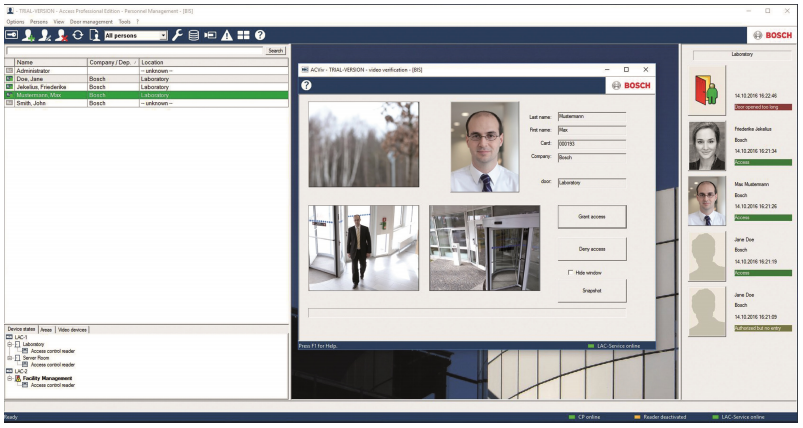803x428 pixels.
Task: Switch to the Areas tab
Action: pos(46,330)
